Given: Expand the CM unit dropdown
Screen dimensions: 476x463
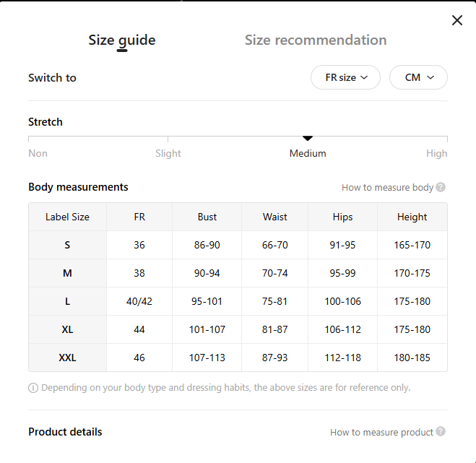Looking at the screenshot, I should point(418,77).
